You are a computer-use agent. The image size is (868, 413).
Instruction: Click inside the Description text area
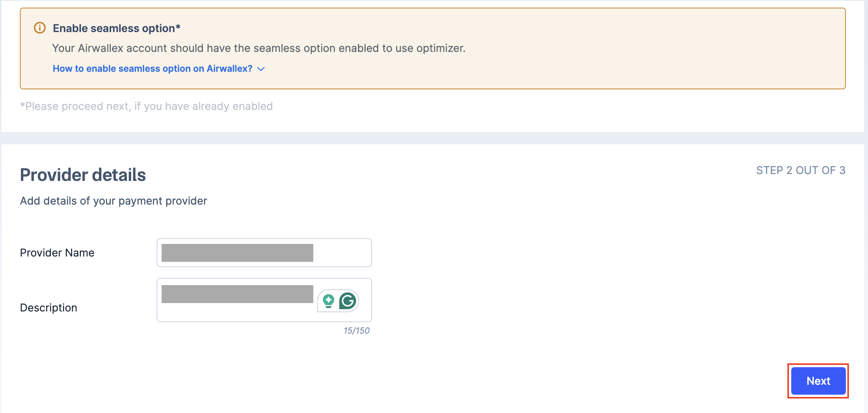[x=264, y=300]
